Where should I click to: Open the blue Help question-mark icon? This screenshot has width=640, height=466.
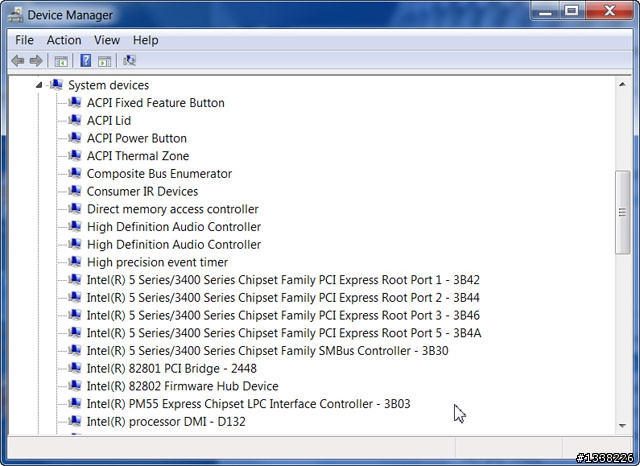[86, 61]
